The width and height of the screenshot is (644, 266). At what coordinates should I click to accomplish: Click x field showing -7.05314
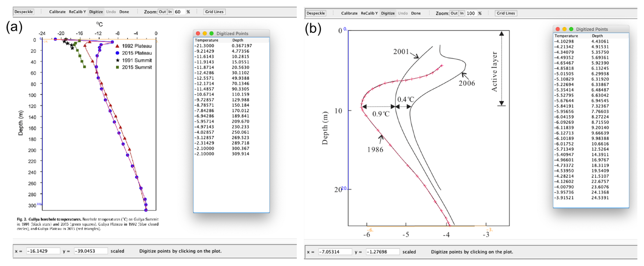point(335,252)
